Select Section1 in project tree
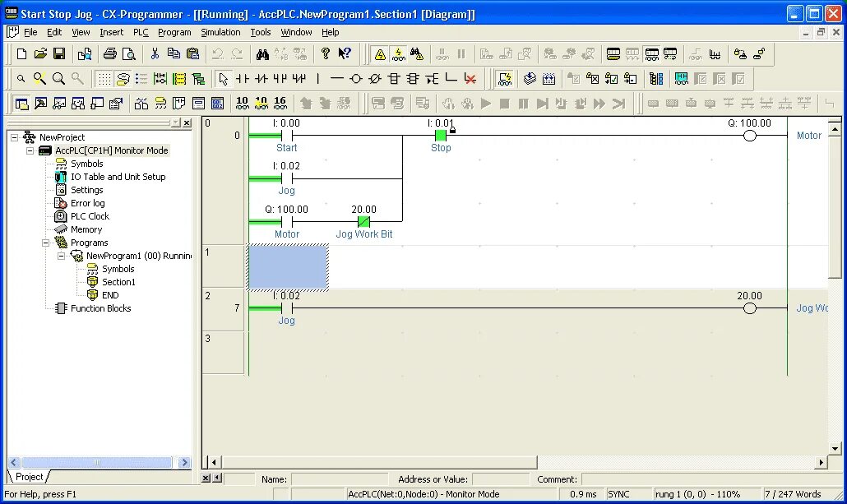Screen dimensions: 847x504 pyautogui.click(x=118, y=282)
